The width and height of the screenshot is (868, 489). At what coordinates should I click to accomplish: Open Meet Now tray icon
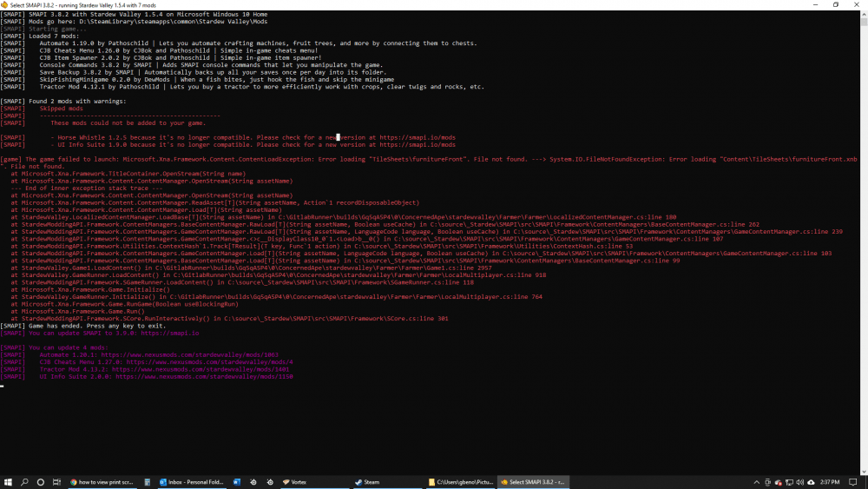click(x=768, y=482)
